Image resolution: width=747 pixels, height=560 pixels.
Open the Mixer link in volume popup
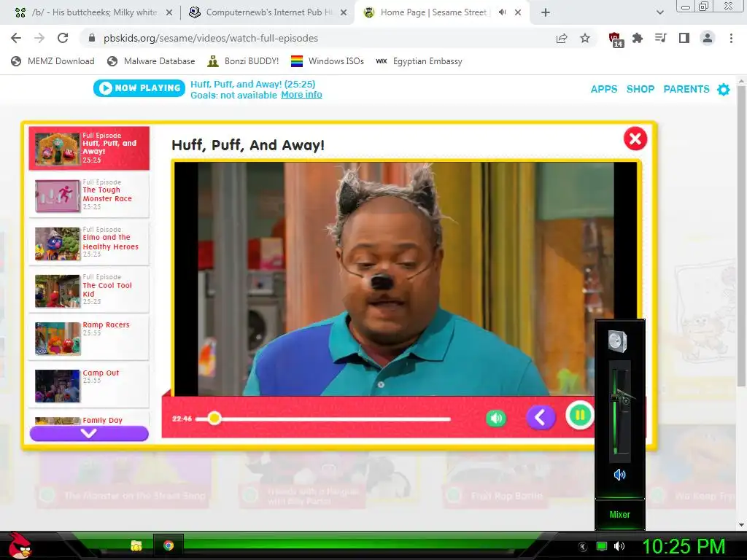(620, 514)
